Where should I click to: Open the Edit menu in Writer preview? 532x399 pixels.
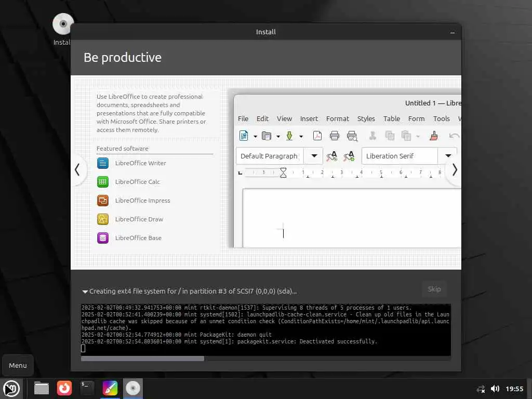(x=262, y=119)
